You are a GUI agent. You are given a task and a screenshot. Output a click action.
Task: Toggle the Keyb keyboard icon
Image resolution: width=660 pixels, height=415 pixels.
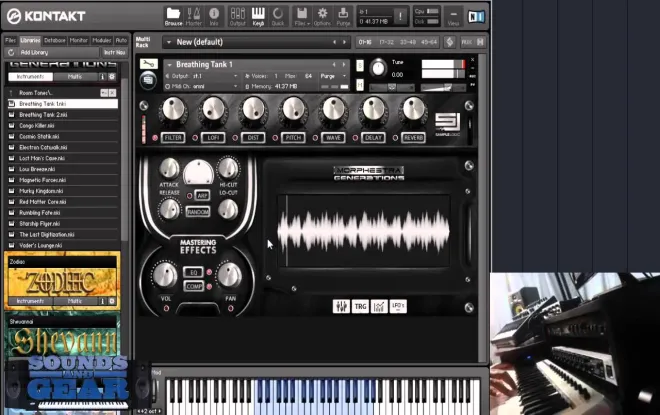click(x=258, y=16)
